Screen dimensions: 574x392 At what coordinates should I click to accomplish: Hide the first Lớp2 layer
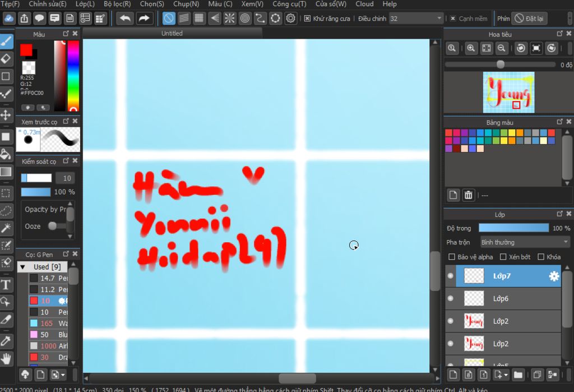pos(451,321)
